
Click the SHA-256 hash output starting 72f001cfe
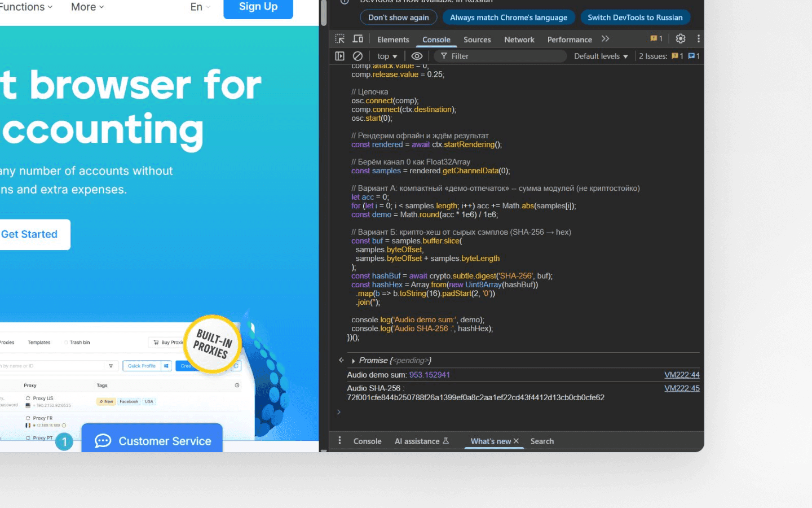476,397
